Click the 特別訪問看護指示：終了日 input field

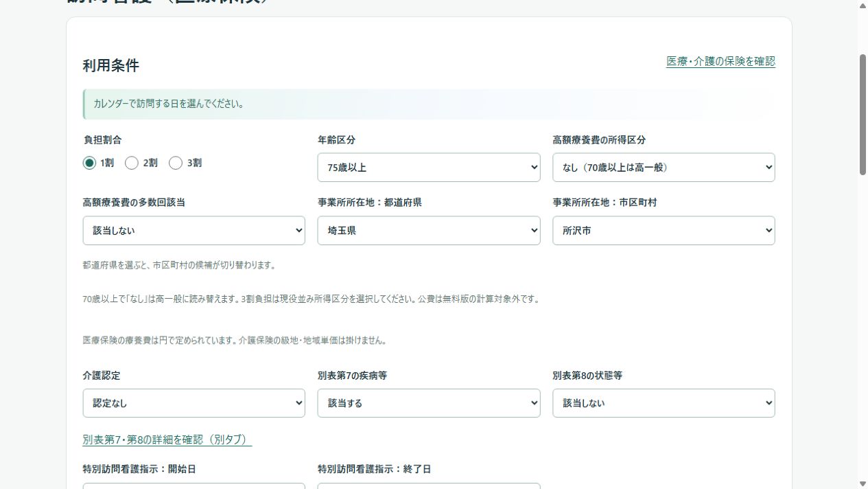[x=429, y=486]
